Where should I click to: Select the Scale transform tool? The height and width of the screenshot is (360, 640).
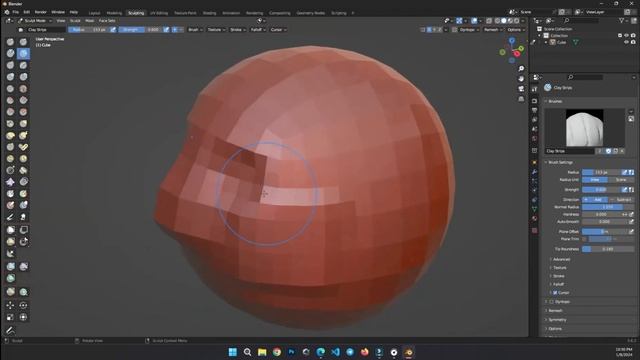point(11,317)
